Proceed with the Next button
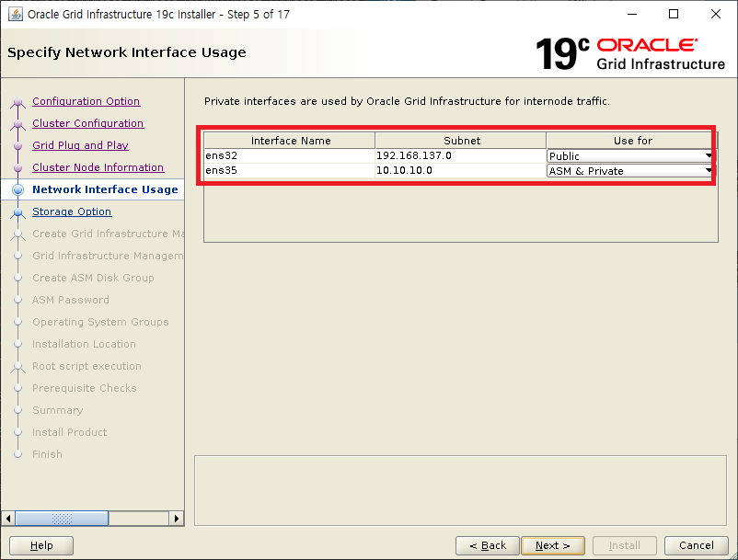Image resolution: width=738 pixels, height=560 pixels. [553, 545]
